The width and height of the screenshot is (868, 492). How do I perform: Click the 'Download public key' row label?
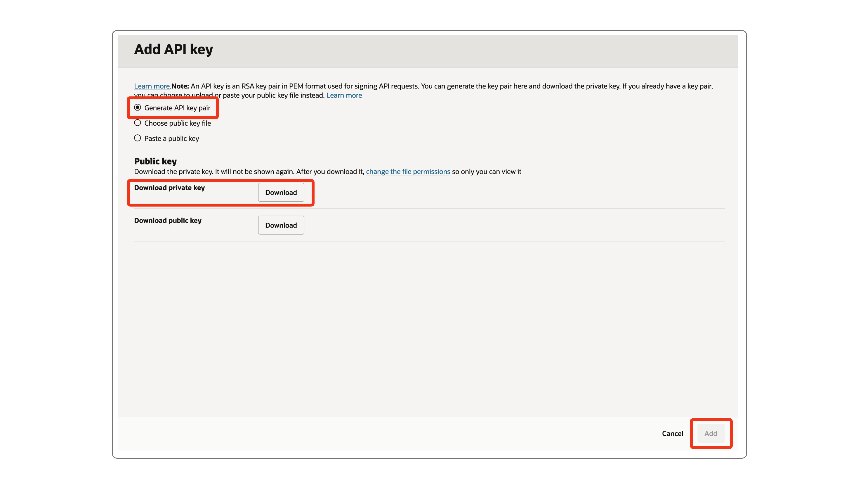pos(168,220)
